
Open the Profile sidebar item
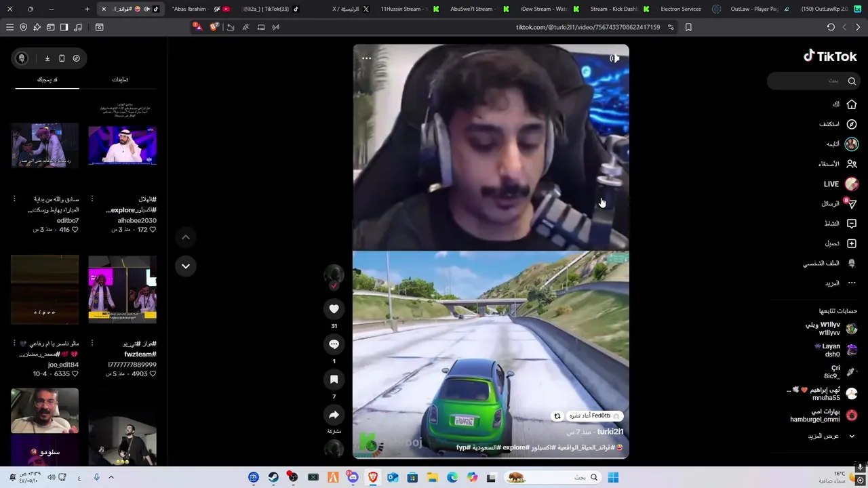830,263
